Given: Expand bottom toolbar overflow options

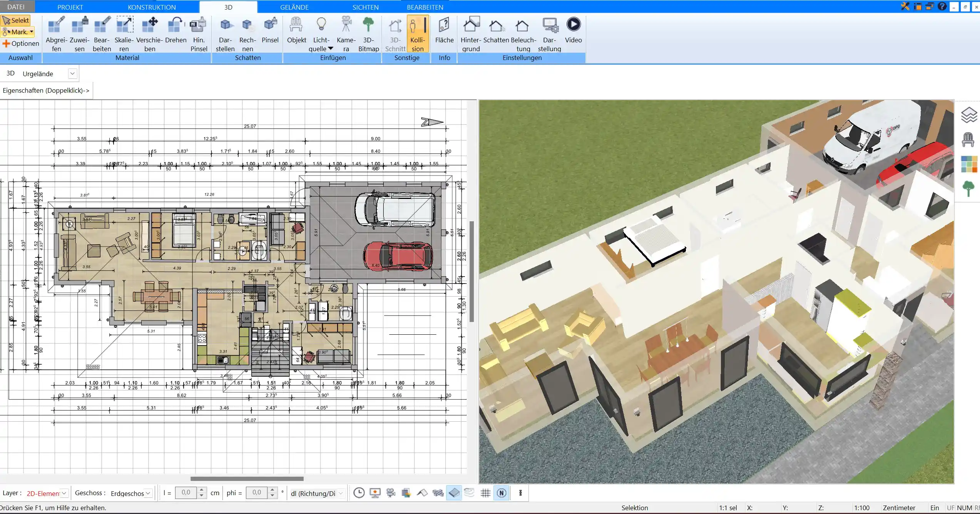Looking at the screenshot, I should point(520,493).
